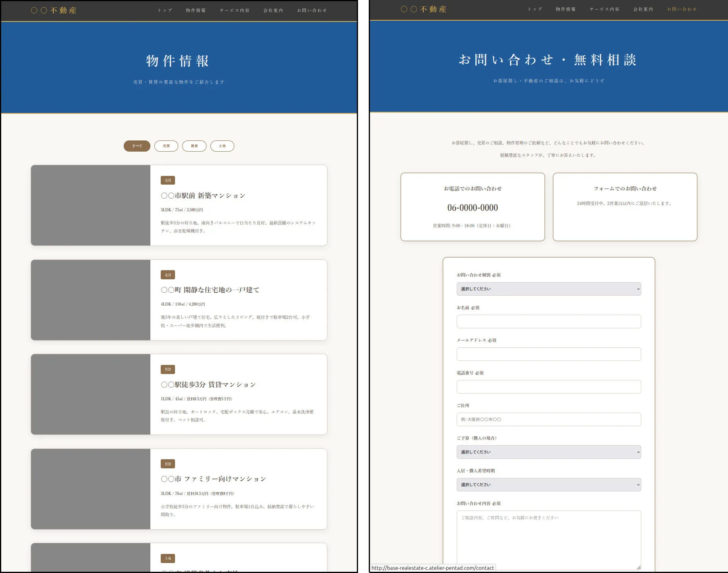Focus the メールアドレス input field
The width and height of the screenshot is (728, 573).
tap(549, 354)
